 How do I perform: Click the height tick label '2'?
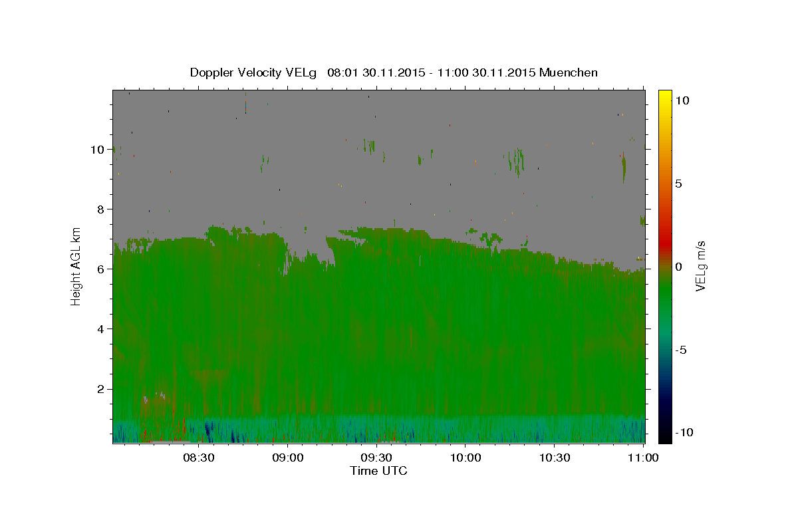pos(101,389)
